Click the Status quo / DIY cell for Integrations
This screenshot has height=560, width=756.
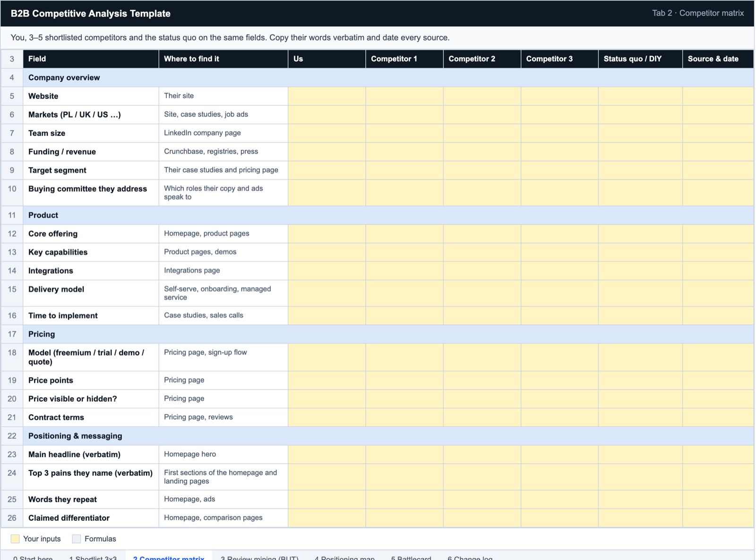coord(640,271)
